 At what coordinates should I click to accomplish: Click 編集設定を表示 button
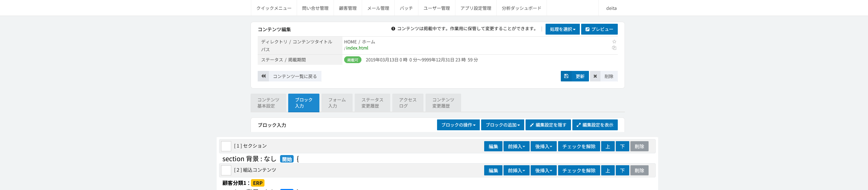click(595, 125)
